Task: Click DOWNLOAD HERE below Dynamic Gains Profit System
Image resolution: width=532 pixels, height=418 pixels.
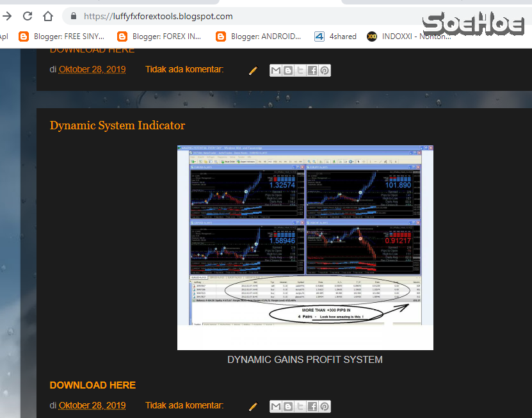Action: tap(93, 385)
